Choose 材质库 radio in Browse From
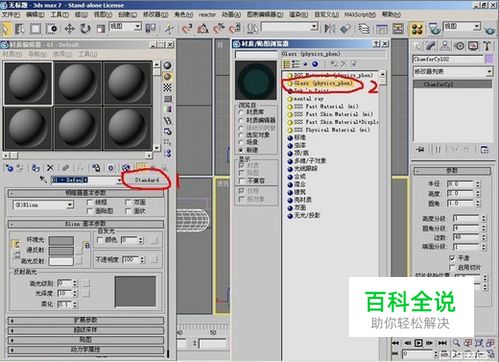The width and height of the screenshot is (499, 362). coord(241,112)
